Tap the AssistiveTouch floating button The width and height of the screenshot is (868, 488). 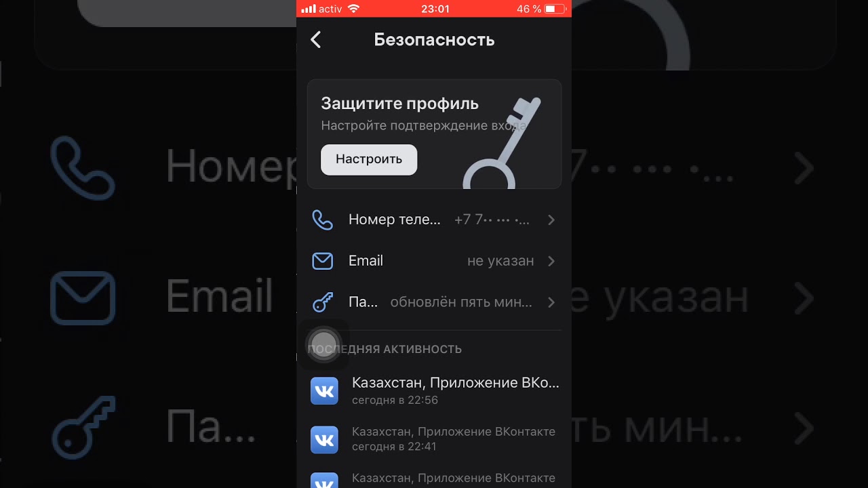(324, 345)
